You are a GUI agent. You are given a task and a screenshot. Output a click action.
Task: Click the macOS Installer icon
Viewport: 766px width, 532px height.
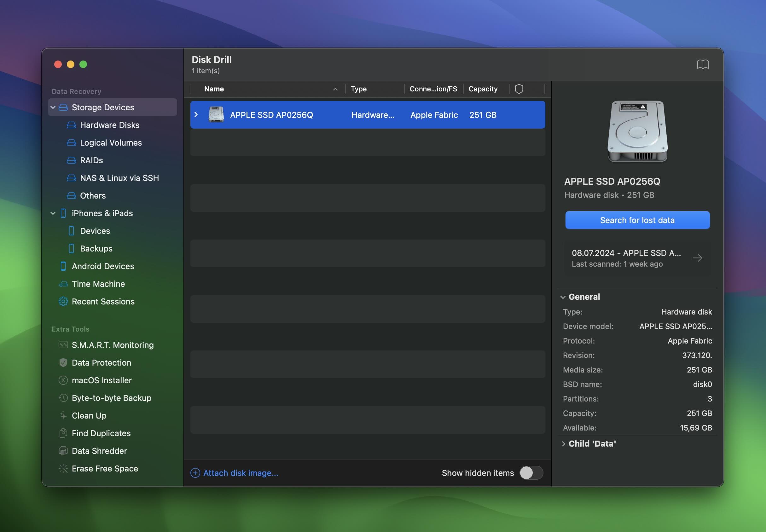point(63,380)
